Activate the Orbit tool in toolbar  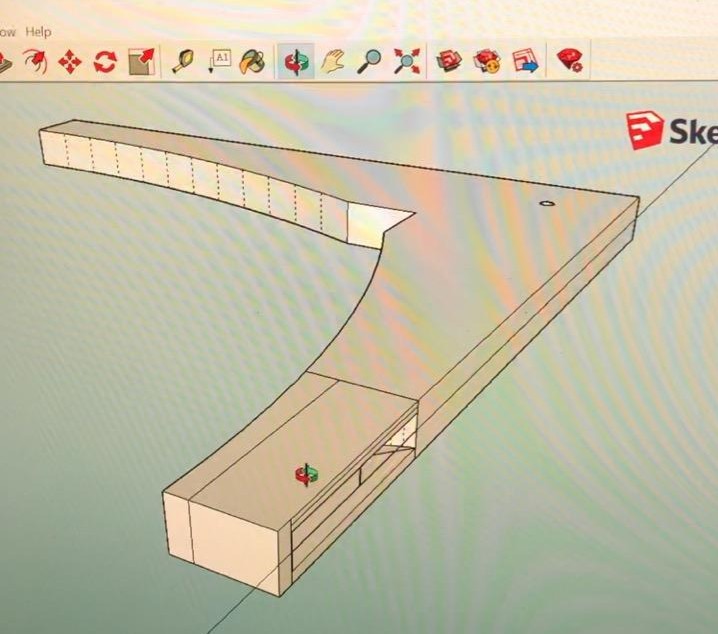pyautogui.click(x=296, y=62)
